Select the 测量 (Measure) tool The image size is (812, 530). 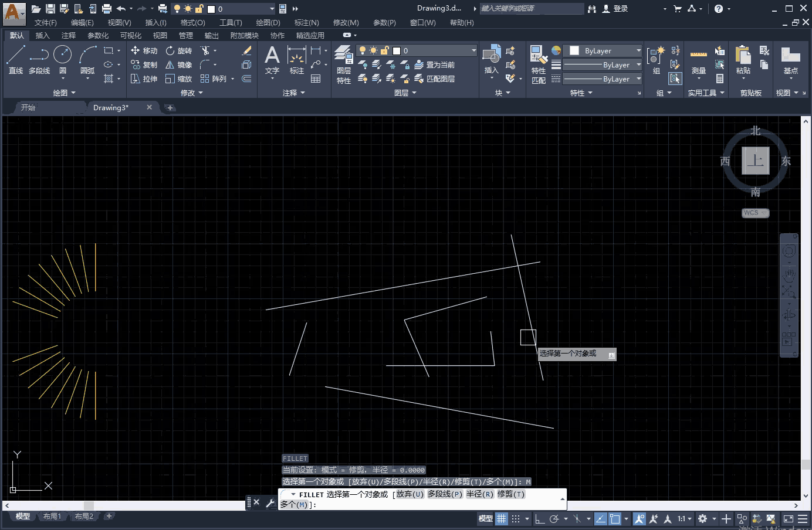[698, 60]
